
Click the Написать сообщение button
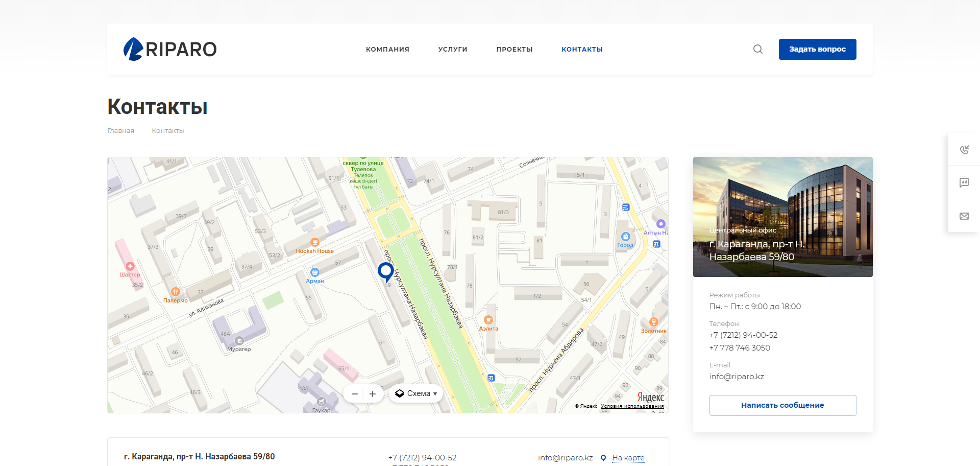[x=782, y=405]
